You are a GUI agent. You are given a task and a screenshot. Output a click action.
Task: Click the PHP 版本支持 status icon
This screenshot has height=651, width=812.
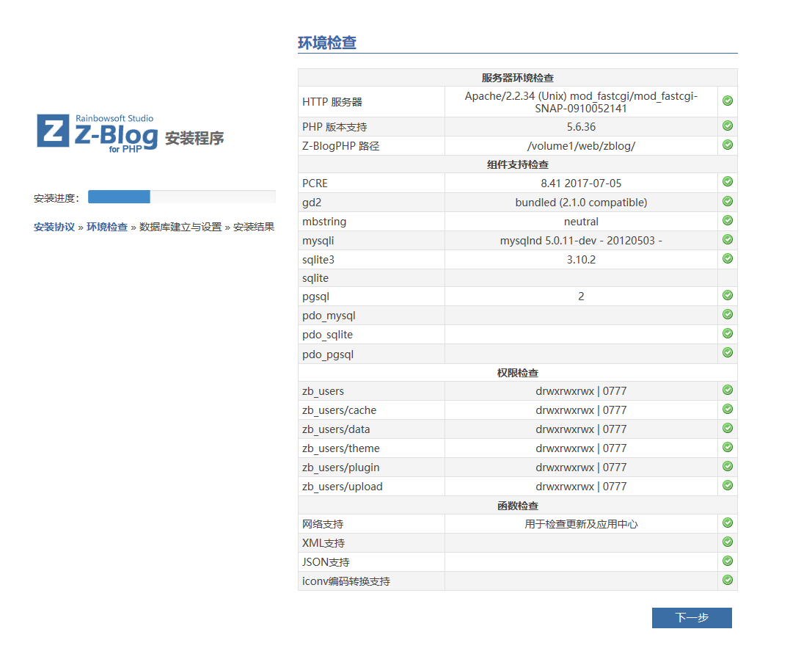727,126
